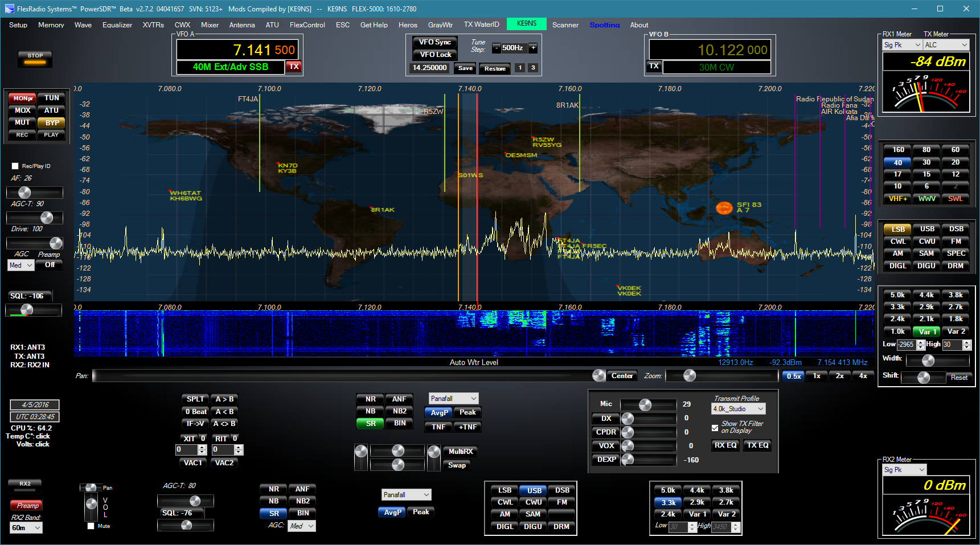Switch to the Spotting menu

(x=605, y=24)
